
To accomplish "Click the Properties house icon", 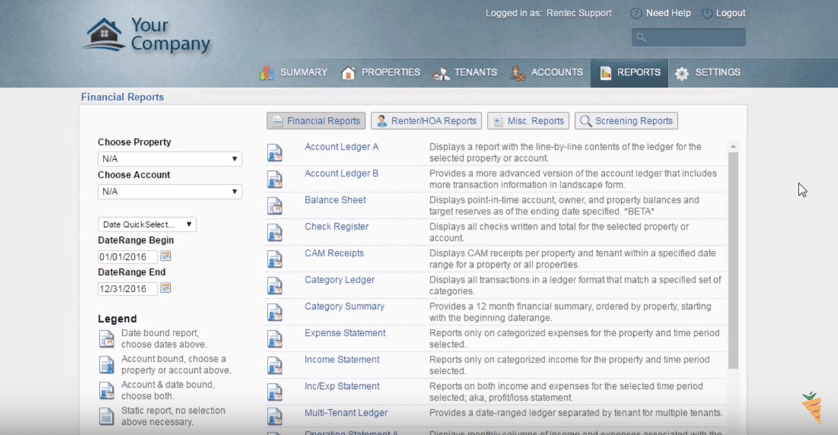I will [348, 73].
